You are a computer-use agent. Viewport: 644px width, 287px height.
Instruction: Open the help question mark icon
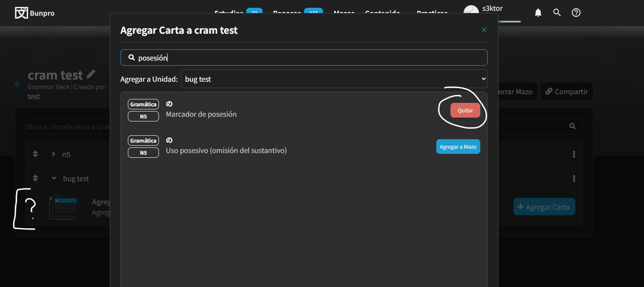tap(576, 13)
